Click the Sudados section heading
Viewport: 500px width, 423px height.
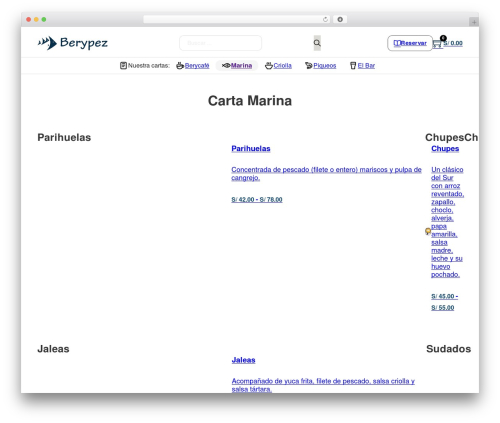click(448, 349)
